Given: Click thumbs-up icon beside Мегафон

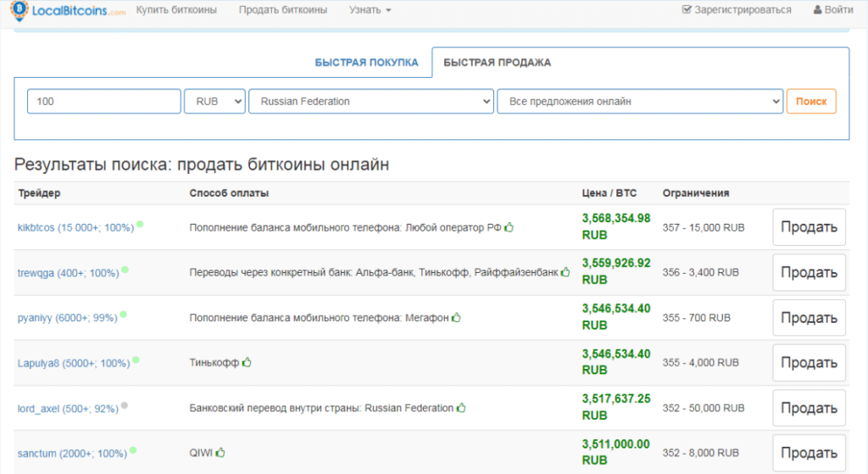Looking at the screenshot, I should pos(456,317).
